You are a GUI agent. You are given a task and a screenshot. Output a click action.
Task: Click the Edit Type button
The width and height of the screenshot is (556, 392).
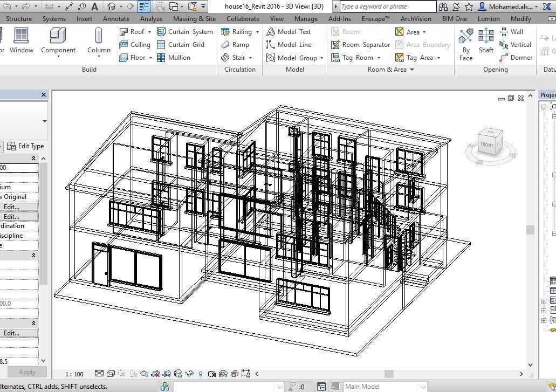pyautogui.click(x=25, y=146)
